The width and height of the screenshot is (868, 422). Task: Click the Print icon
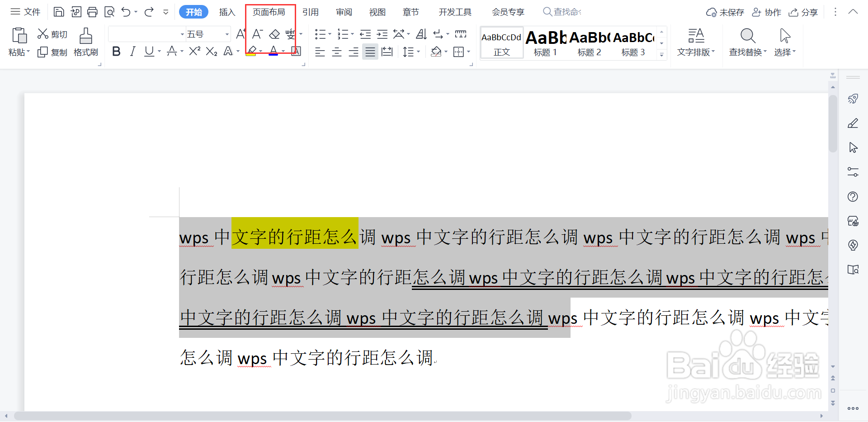click(x=92, y=12)
